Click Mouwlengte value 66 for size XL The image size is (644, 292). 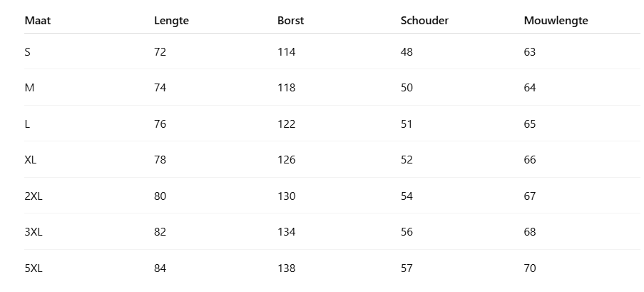[x=529, y=160]
